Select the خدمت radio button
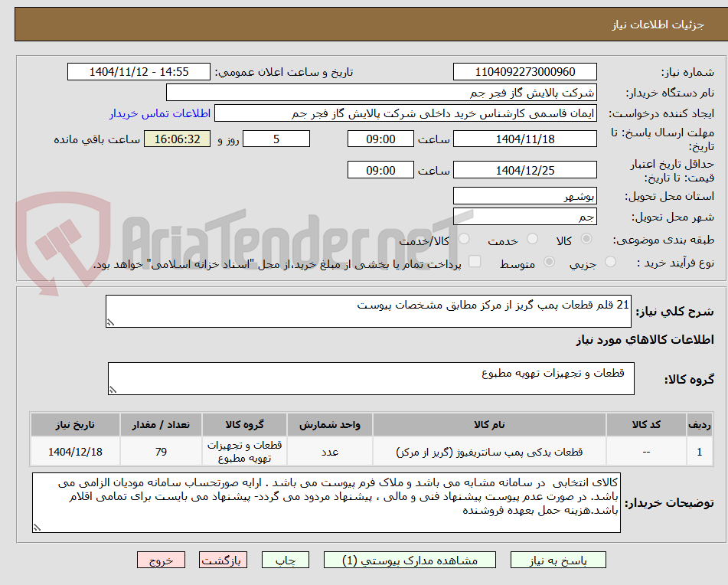The height and width of the screenshot is (585, 728). [532, 239]
